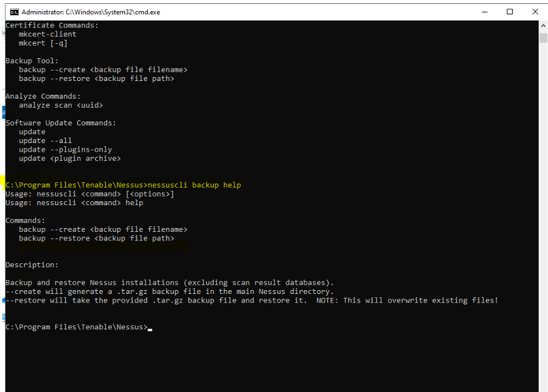The height and width of the screenshot is (392, 548).
Task: Click the 'Description:' heading
Action: pos(32,265)
